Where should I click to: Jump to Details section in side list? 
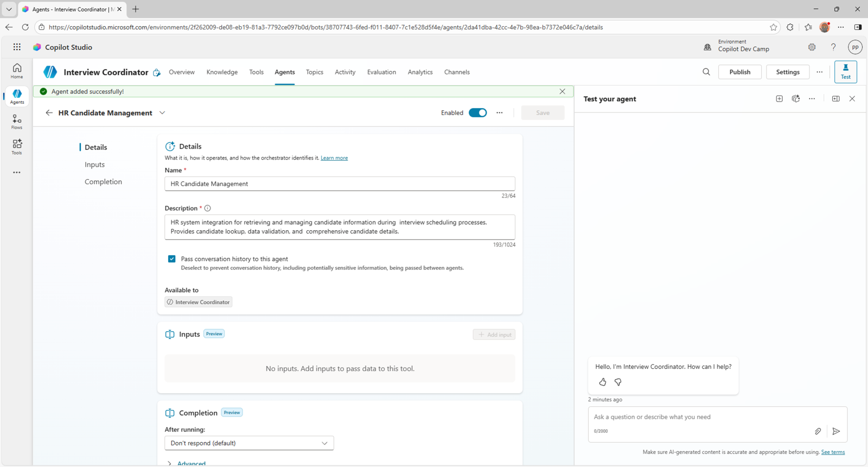[x=96, y=147]
